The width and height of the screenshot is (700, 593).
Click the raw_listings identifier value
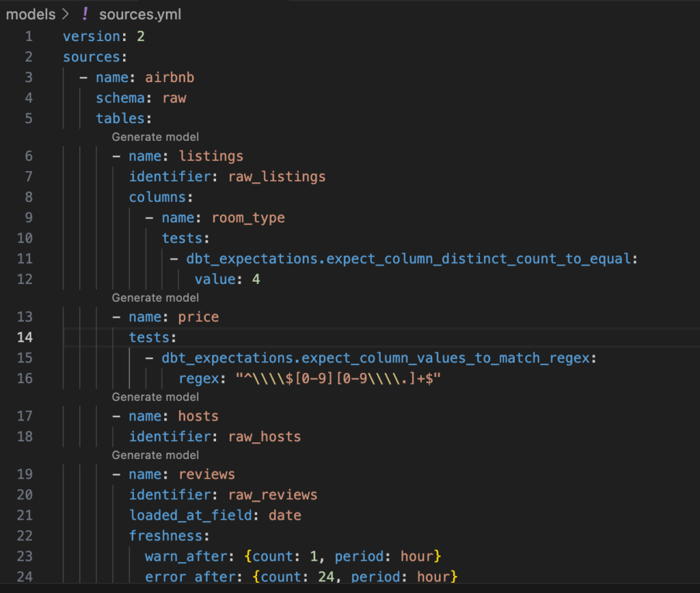point(277,176)
